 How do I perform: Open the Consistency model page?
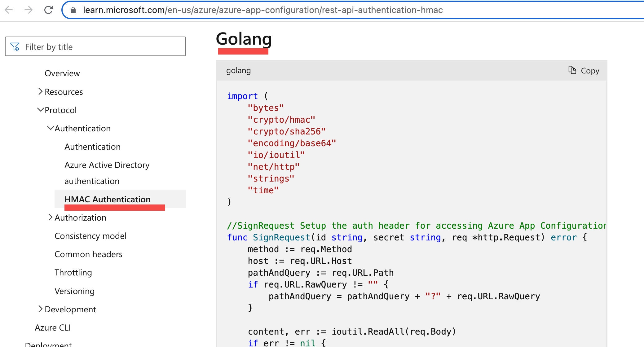(x=90, y=236)
